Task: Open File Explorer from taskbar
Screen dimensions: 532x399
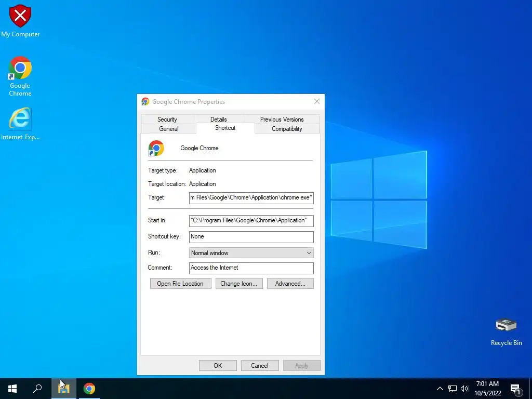Action: point(64,389)
